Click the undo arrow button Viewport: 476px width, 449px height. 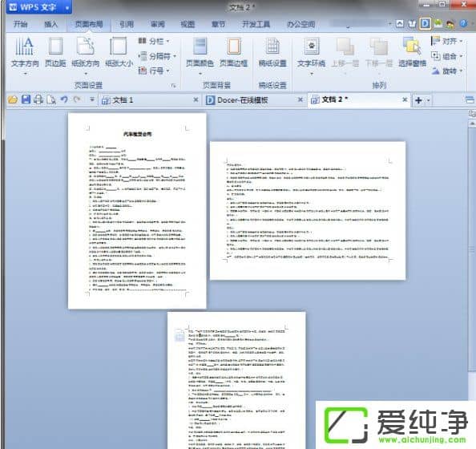click(x=64, y=99)
